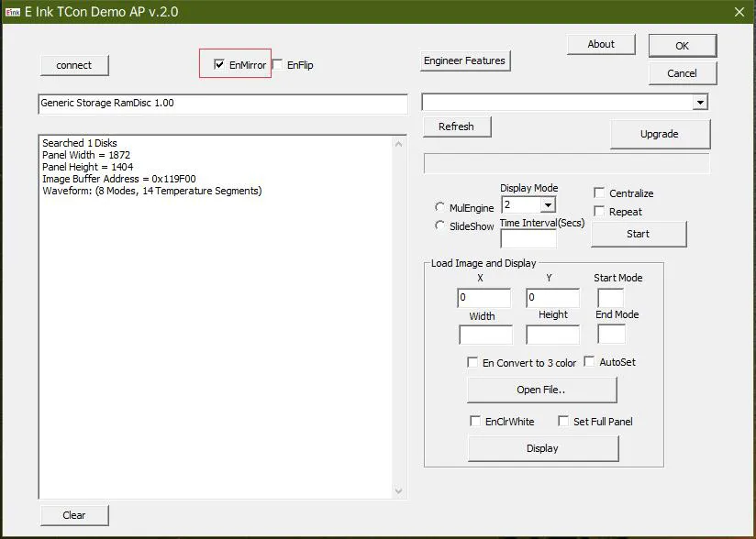
Task: Enable the Repeat option
Action: click(x=599, y=212)
